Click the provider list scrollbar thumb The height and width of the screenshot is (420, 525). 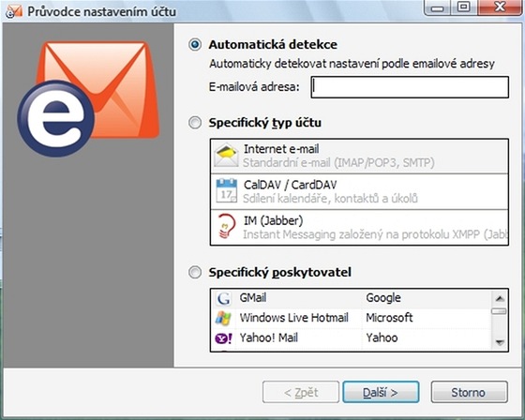click(499, 311)
